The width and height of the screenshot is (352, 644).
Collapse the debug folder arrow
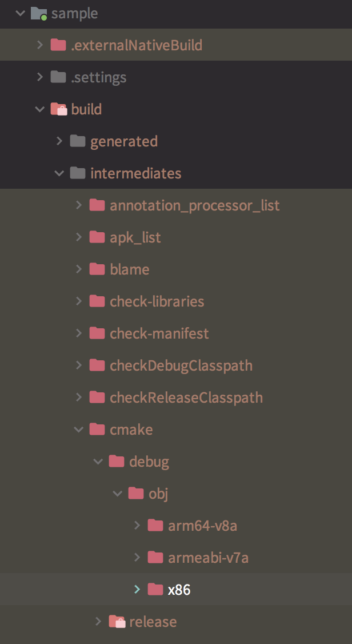(98, 461)
